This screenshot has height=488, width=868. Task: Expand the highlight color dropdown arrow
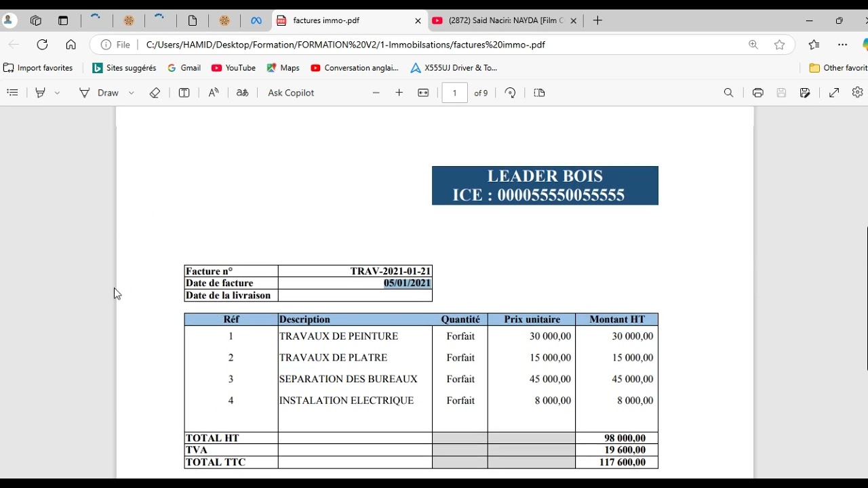(57, 93)
